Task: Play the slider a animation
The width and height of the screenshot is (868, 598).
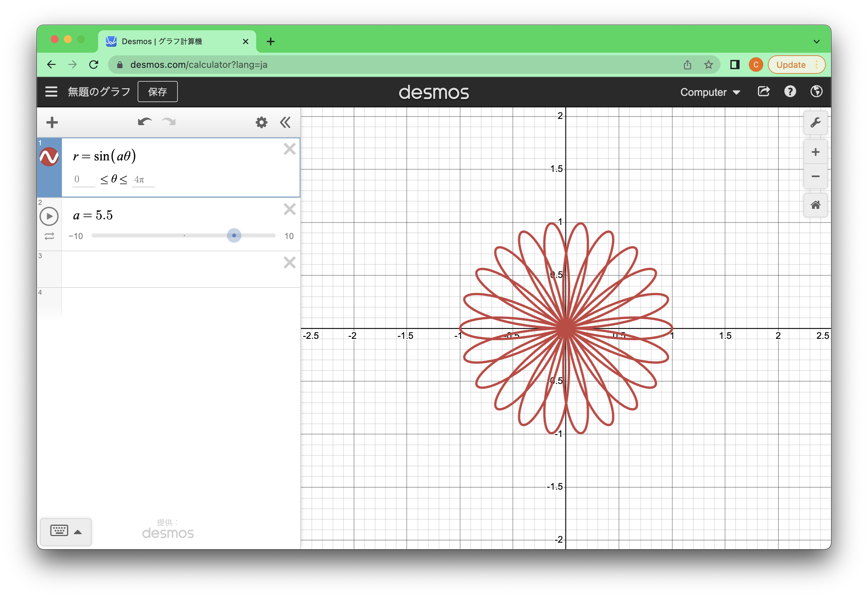Action: pyautogui.click(x=49, y=216)
